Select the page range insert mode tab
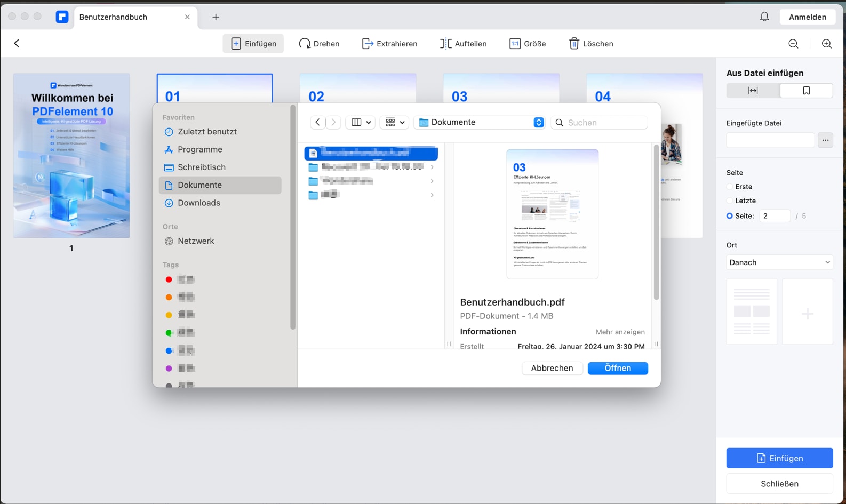 tap(753, 91)
